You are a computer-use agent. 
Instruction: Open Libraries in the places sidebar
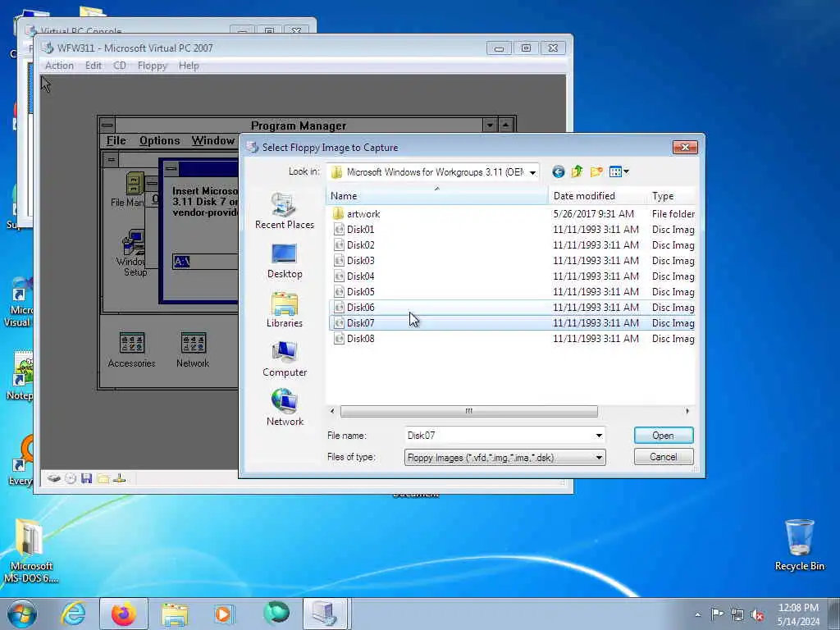(285, 309)
